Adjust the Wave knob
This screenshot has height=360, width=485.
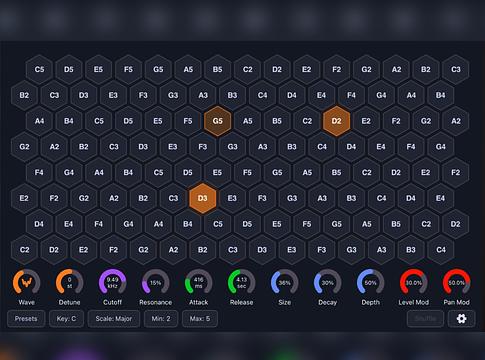[27, 283]
